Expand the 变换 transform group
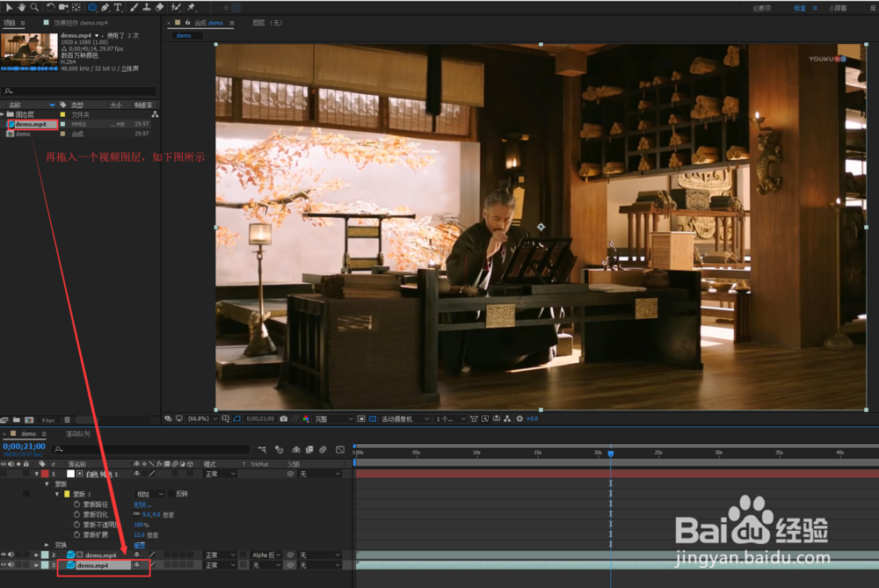This screenshot has height=588, width=879. coord(47,545)
